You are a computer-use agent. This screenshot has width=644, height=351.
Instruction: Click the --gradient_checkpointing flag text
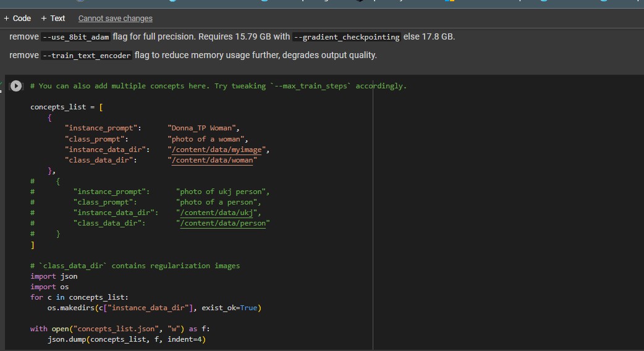347,37
